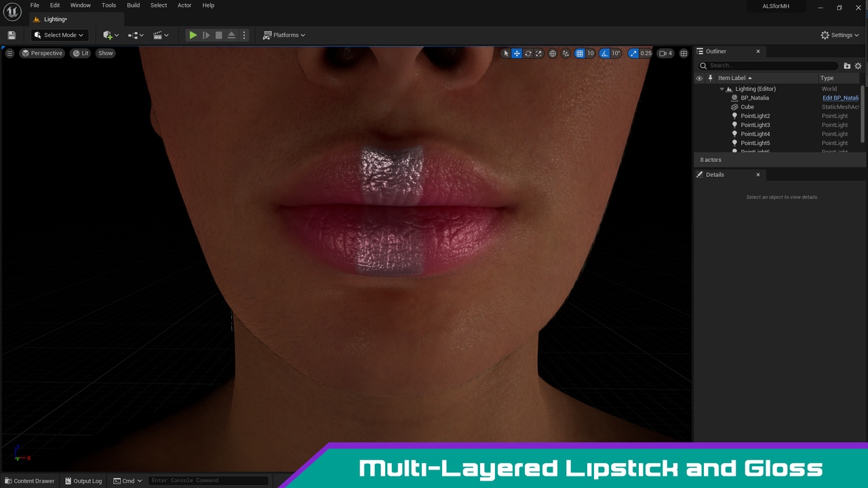Select the rotate transform tool
This screenshot has height=488, width=868.
click(528, 54)
